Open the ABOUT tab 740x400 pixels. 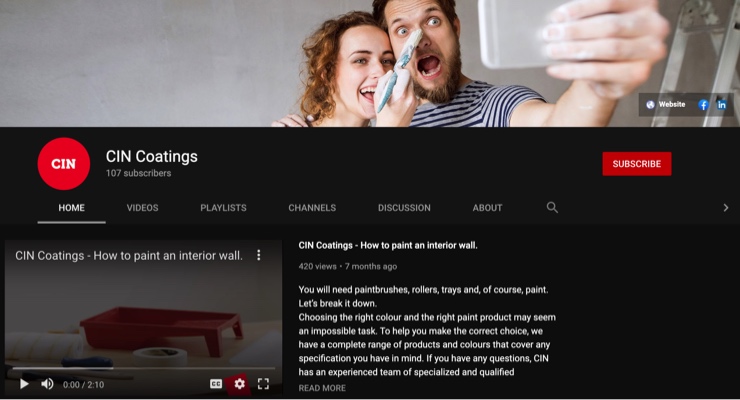click(488, 208)
